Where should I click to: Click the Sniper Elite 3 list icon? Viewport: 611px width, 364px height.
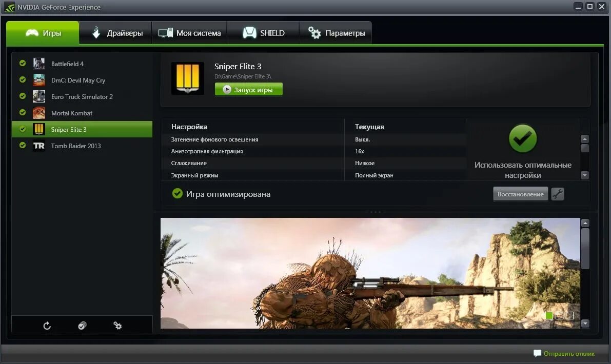click(x=39, y=129)
